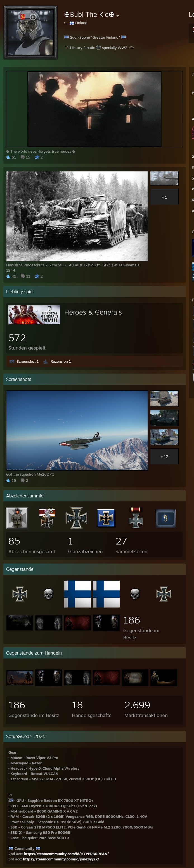Open the Screenshots section header
The height and width of the screenshot is (868, 194).
[19, 380]
